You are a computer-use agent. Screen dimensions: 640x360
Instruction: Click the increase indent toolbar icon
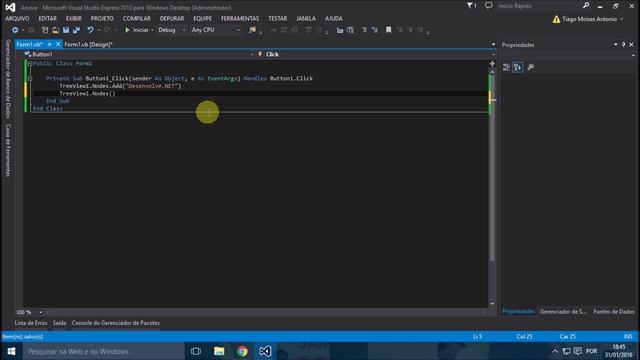tap(350, 30)
